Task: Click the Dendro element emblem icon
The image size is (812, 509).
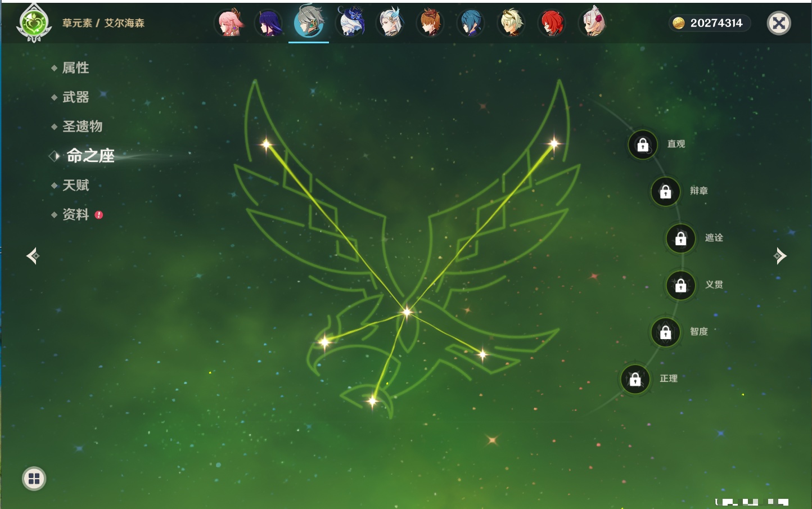Action: click(x=34, y=23)
